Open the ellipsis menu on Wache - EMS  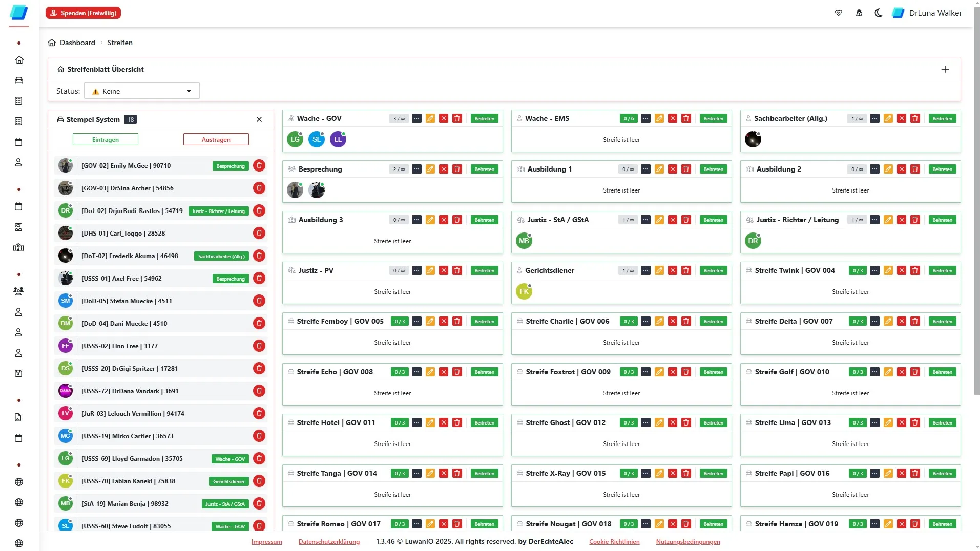(x=645, y=118)
